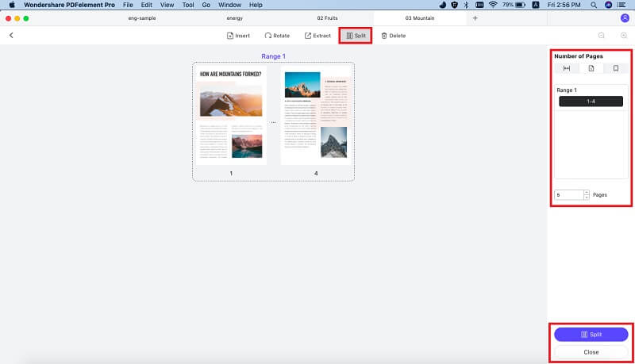Click the zoom out magnifier icon
Image resolution: width=635 pixels, height=364 pixels.
coord(602,36)
